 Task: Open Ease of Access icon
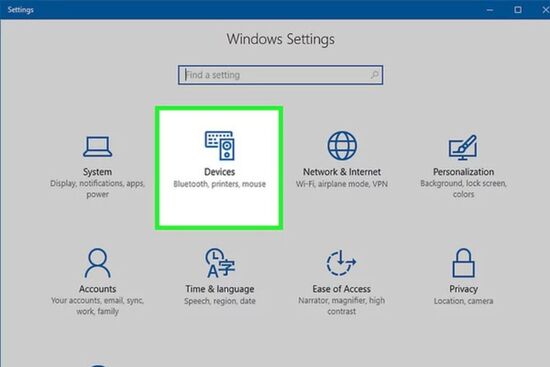341,263
